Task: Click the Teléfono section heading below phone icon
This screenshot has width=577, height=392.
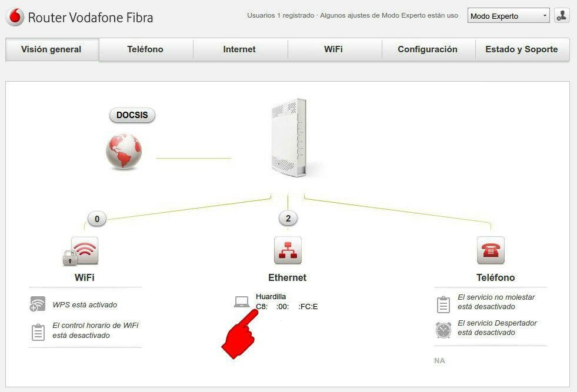Action: [x=496, y=277]
